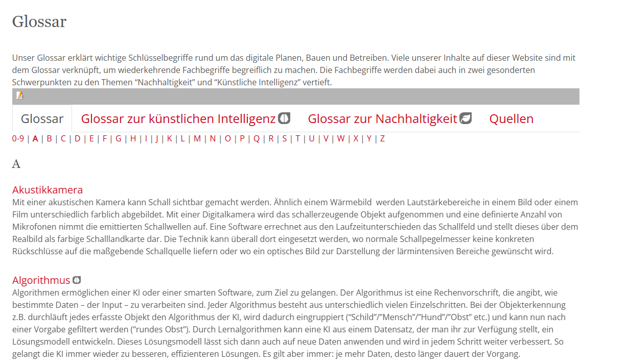Open the Glossar zur Nachhaltigkeit tab

[x=382, y=119]
